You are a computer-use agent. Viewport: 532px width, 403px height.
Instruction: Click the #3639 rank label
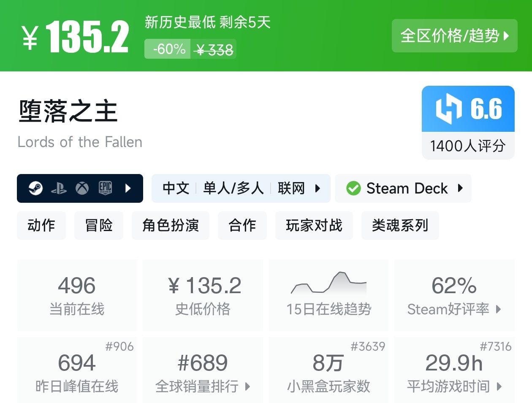click(x=368, y=346)
